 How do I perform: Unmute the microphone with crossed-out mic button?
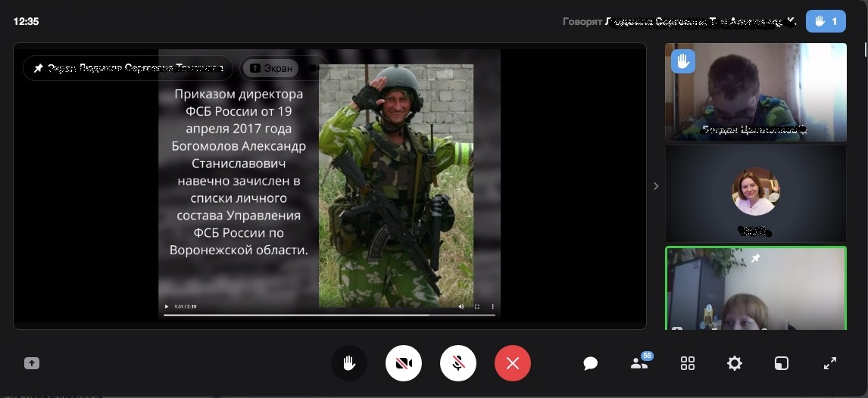pos(457,363)
